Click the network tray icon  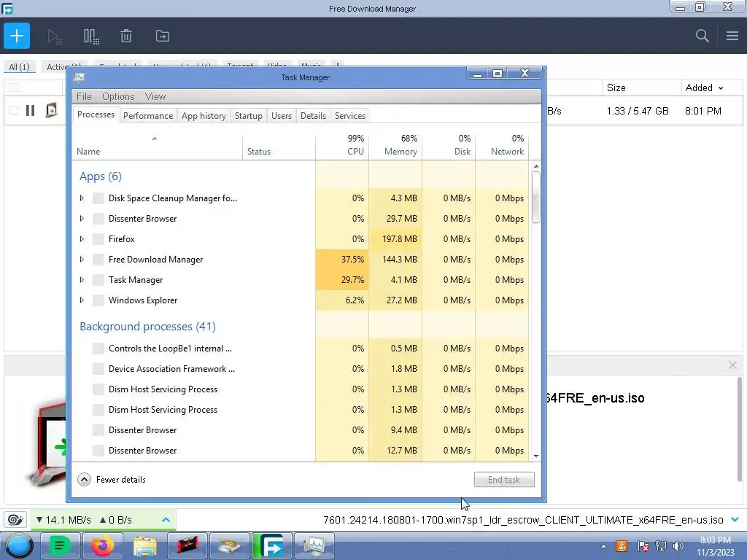661,546
